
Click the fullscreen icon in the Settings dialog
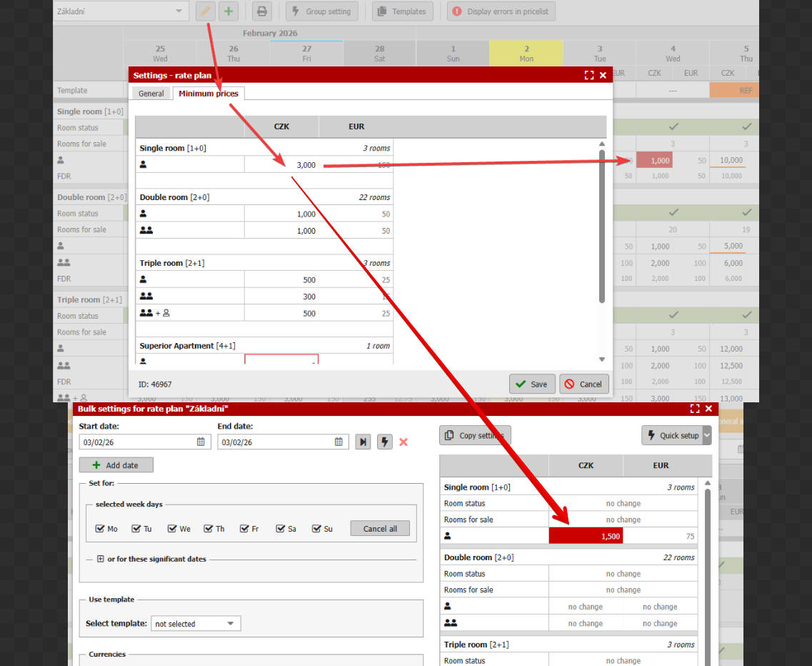pos(589,75)
